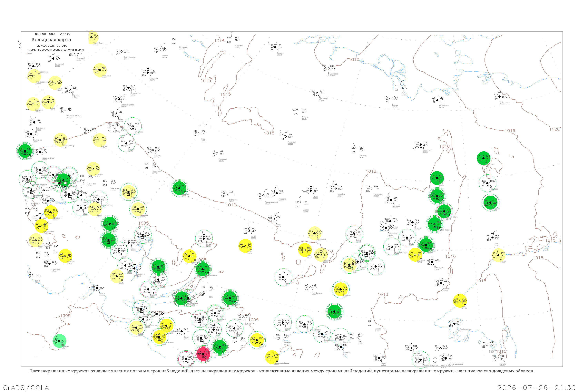Image resolution: width=588 pixels, height=392 pixels.
Task: Choose the "Кики Акки" station label
Action: (x=106, y=76)
